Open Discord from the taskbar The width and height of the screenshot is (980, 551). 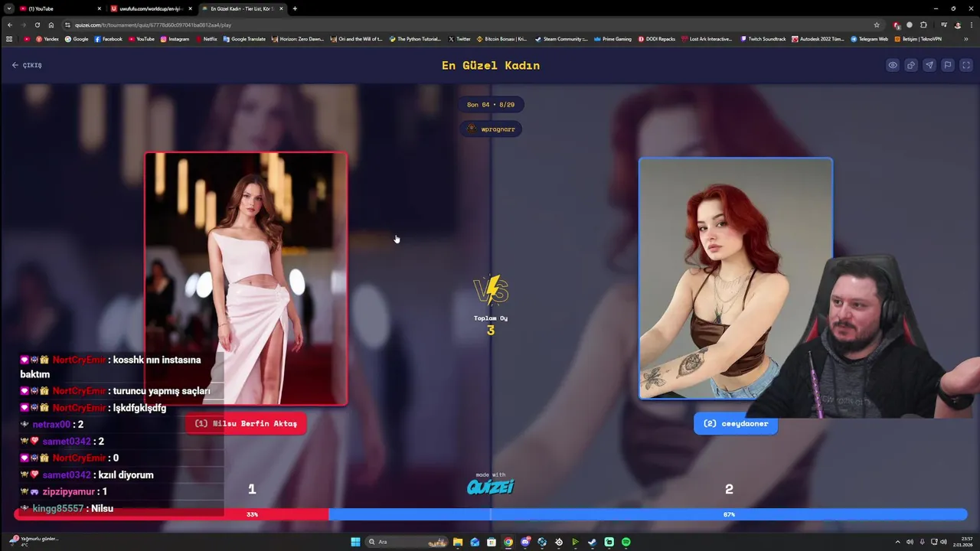(525, 542)
